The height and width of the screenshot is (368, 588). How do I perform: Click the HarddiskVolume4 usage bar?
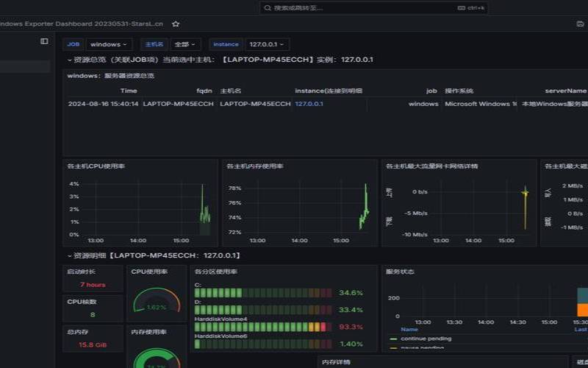tap(260, 327)
